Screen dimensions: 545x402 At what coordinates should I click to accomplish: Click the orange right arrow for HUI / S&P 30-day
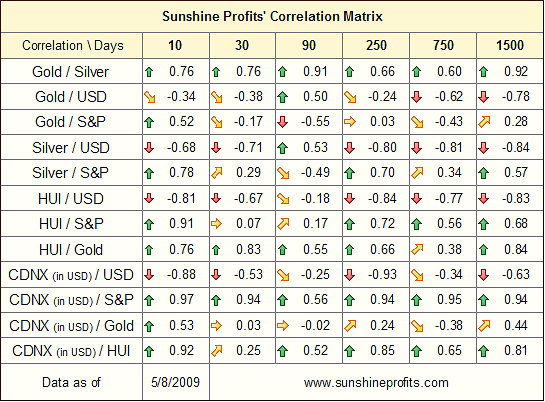point(216,224)
